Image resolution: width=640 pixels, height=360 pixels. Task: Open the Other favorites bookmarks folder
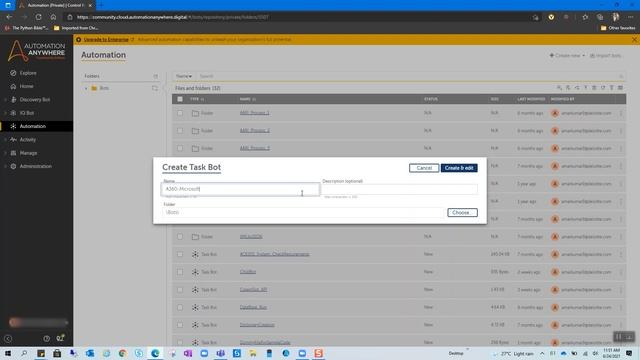(618, 28)
